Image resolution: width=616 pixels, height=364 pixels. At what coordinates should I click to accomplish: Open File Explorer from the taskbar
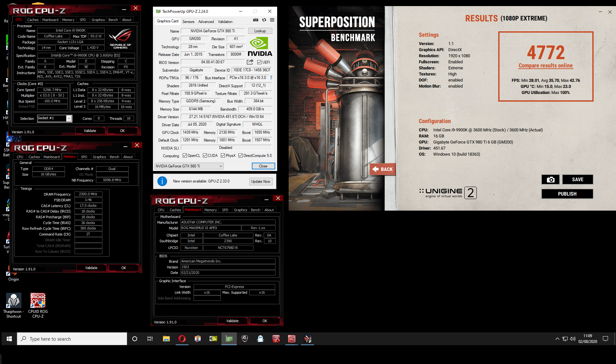166,339
